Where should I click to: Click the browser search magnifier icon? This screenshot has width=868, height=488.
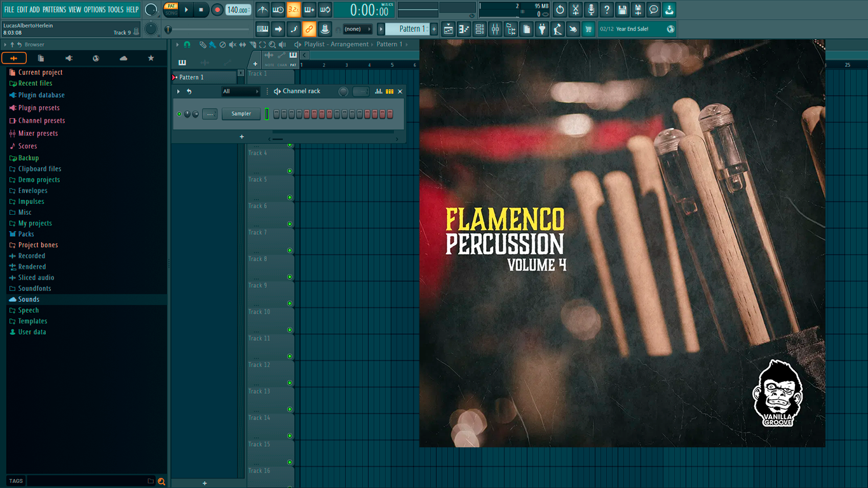[x=161, y=481]
